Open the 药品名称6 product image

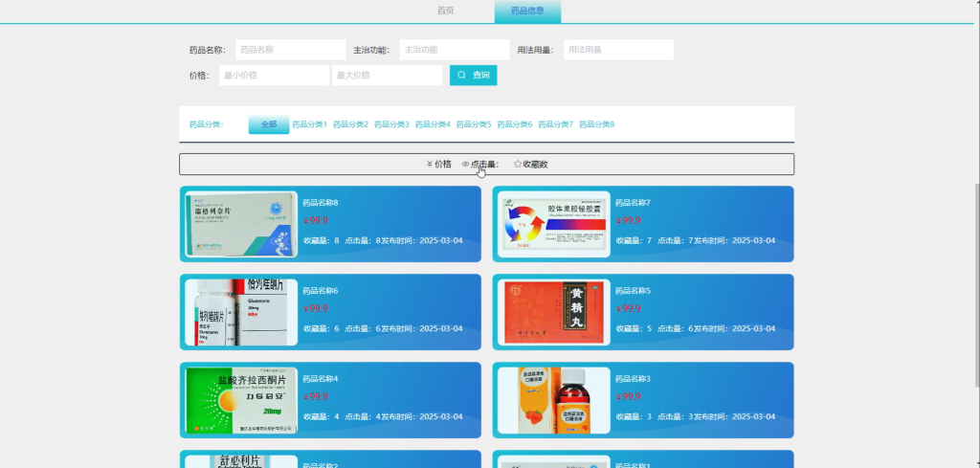pyautogui.click(x=241, y=312)
